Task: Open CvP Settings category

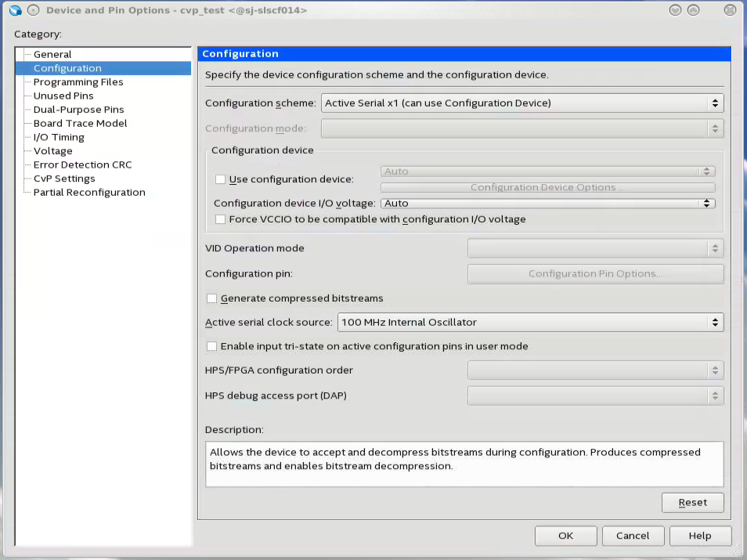Action: pyautogui.click(x=64, y=179)
